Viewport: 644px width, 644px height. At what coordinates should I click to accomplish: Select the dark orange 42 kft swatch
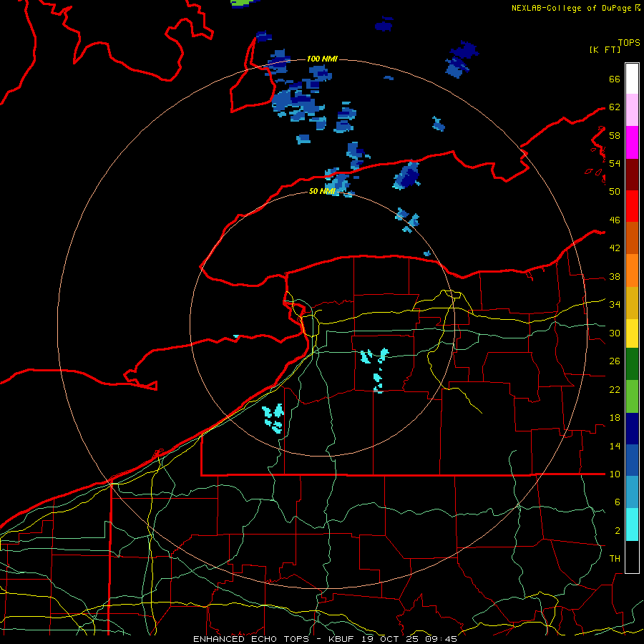[632, 238]
